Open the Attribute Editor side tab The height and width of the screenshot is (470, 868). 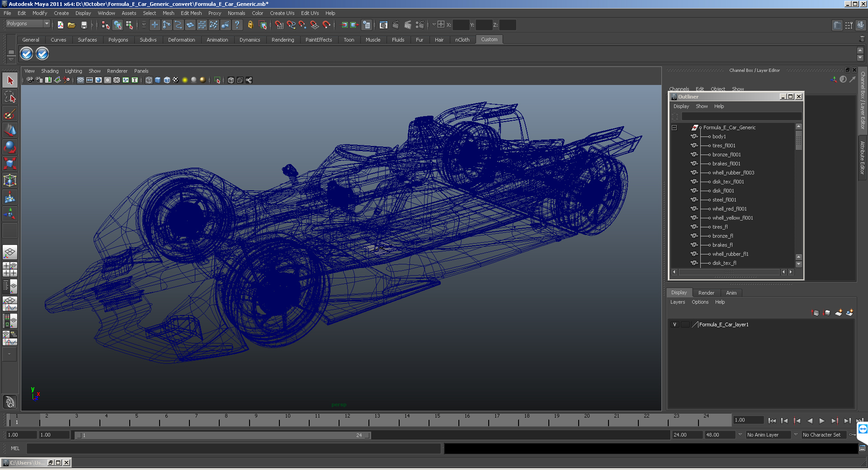[x=863, y=158]
